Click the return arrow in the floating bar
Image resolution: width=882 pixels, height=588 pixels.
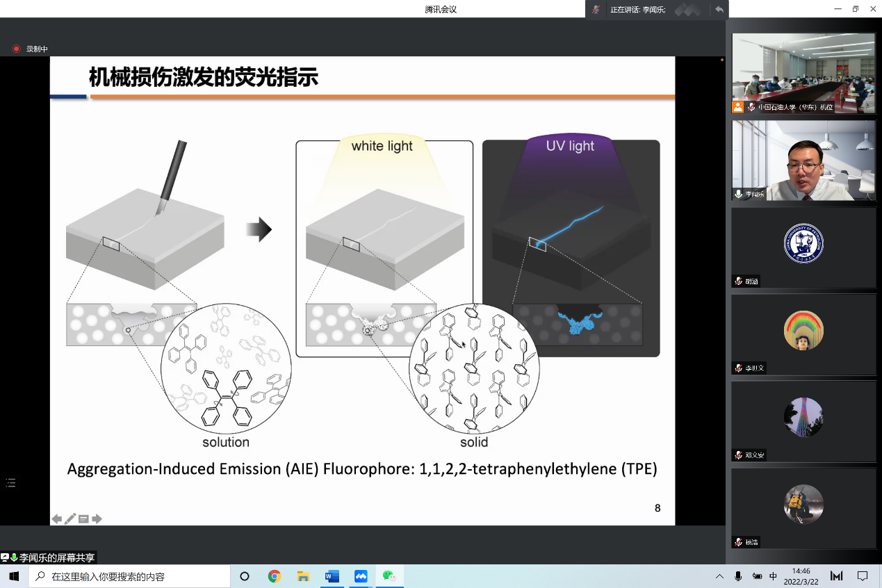tap(719, 10)
